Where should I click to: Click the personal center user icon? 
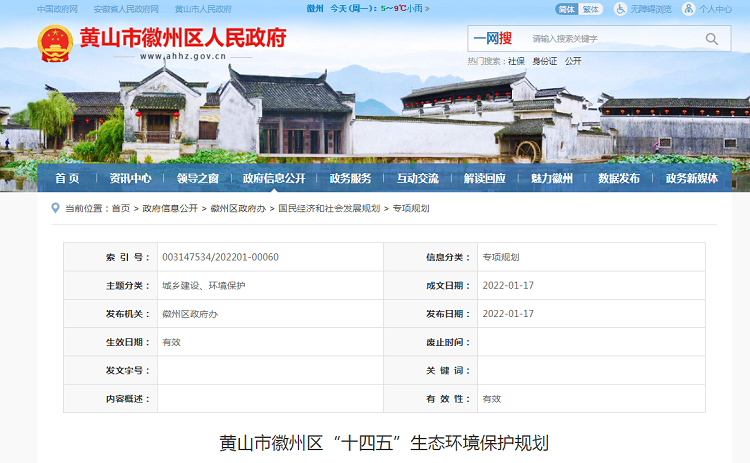[x=689, y=9]
